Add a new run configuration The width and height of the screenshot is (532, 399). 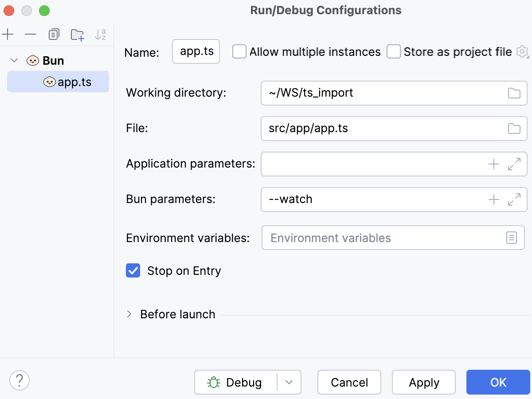pyautogui.click(x=8, y=34)
